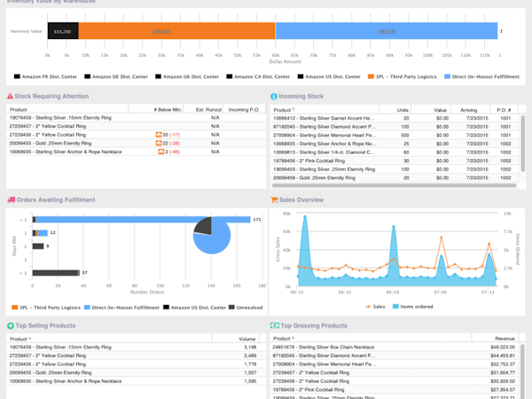Toggle the Direct (In-House) Fulfillment inventory legend item
Screen dimensions: 532x399
[481, 76]
